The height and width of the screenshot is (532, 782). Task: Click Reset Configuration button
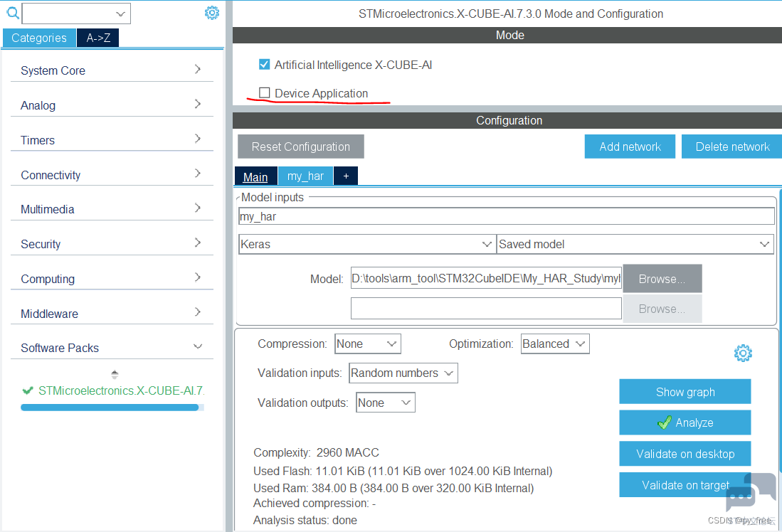coord(301,147)
